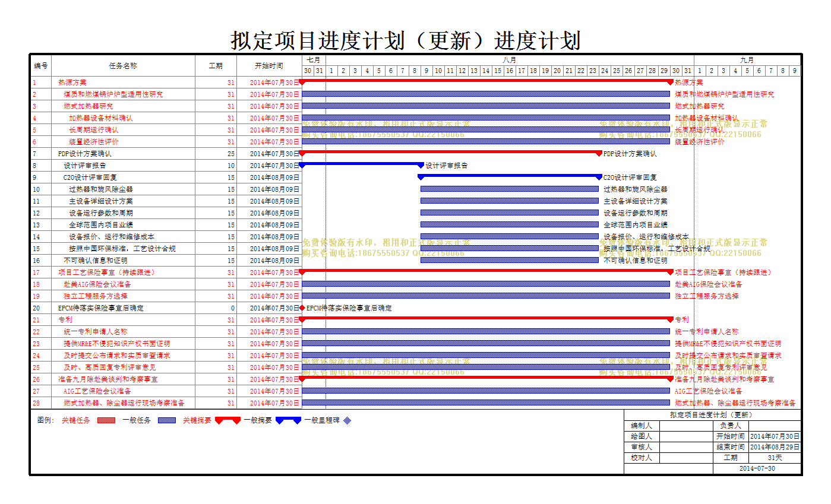Screen dimensions: 831x504
Task: Click the red milestone diamond for EPCM待落实保险事宜后确定
Action: 302,308
